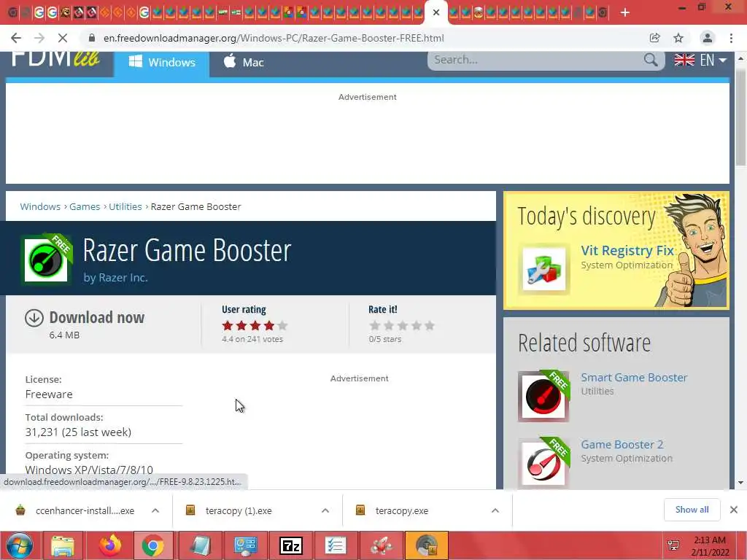Expand ccenhancer-install download options

tap(155, 511)
